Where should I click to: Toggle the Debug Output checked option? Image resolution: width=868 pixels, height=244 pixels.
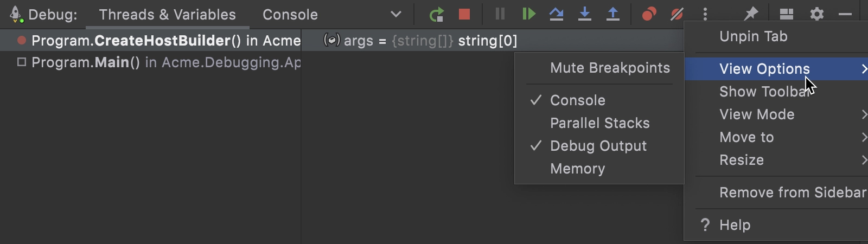(x=599, y=146)
